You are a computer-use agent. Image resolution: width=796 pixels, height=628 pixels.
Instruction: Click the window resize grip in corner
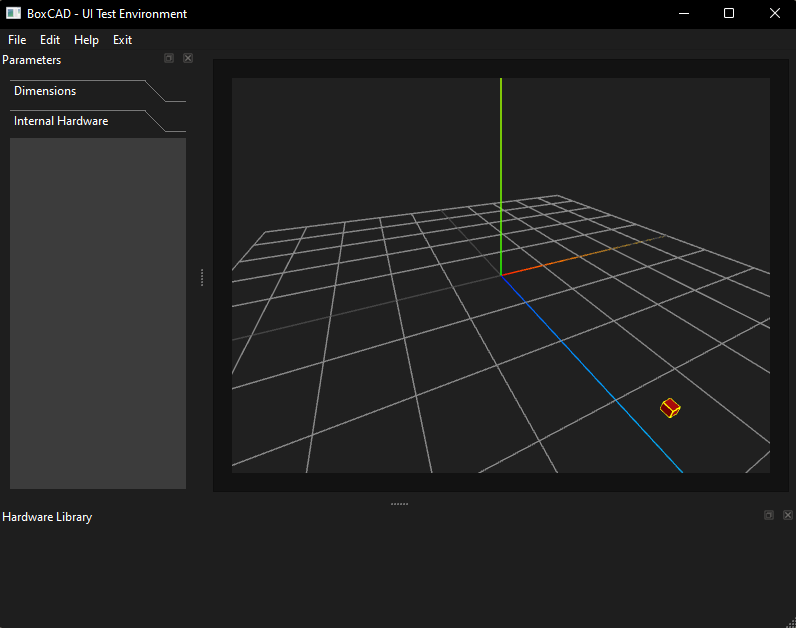(x=790, y=622)
